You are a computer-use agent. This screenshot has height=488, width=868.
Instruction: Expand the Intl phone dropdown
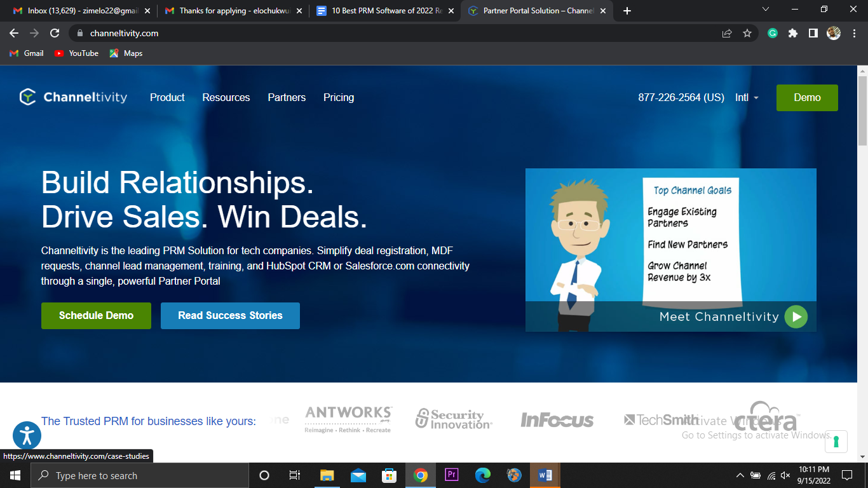click(x=747, y=97)
